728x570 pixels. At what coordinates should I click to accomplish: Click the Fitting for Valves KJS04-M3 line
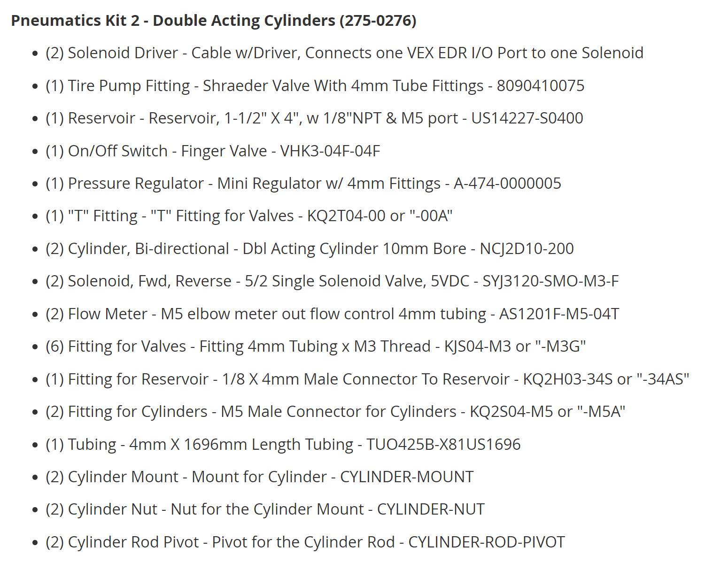(x=315, y=347)
